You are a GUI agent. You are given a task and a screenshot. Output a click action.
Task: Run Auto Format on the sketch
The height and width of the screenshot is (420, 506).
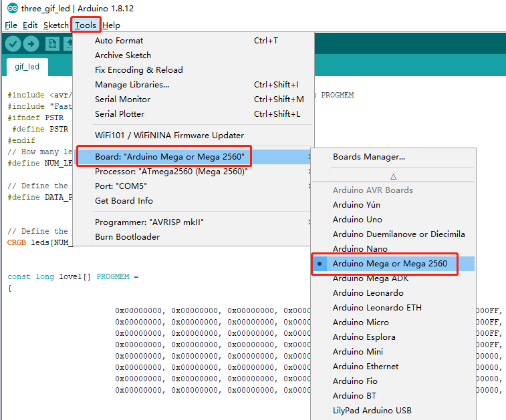(119, 41)
